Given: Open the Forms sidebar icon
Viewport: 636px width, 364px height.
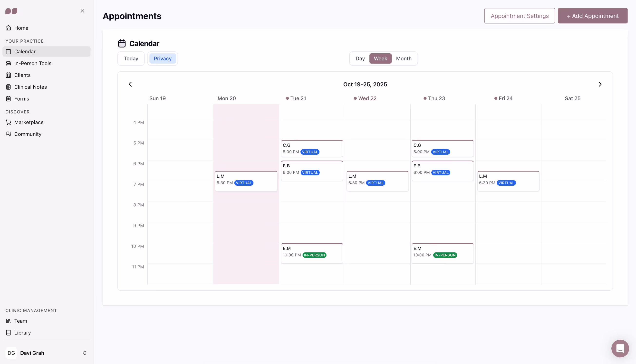Looking at the screenshot, I should click(9, 98).
